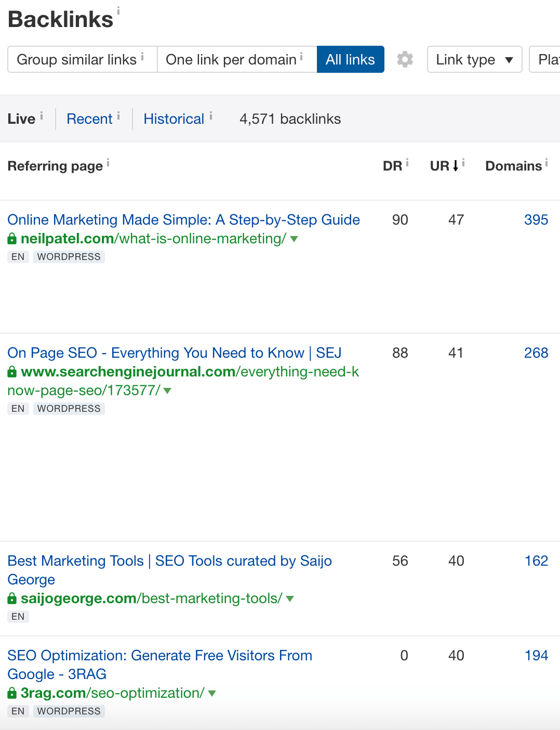Image resolution: width=560 pixels, height=730 pixels.
Task: Open On Page SEO Everything You Need link
Action: coord(175,353)
